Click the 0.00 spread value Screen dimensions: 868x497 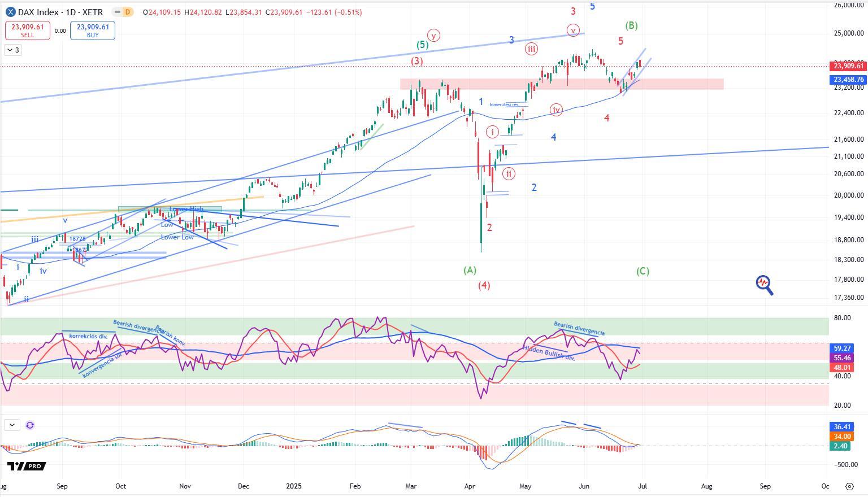point(60,31)
